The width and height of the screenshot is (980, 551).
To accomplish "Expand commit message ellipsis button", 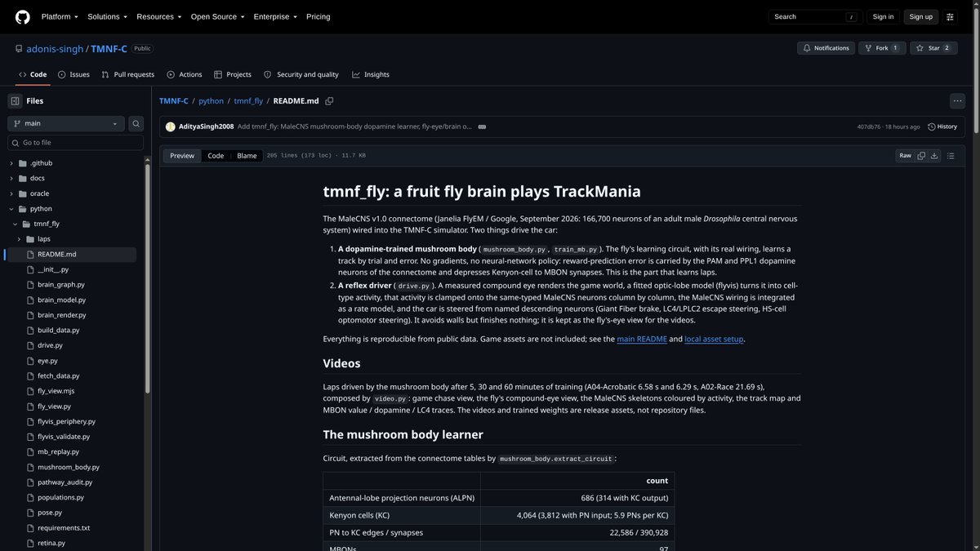I will click(482, 127).
